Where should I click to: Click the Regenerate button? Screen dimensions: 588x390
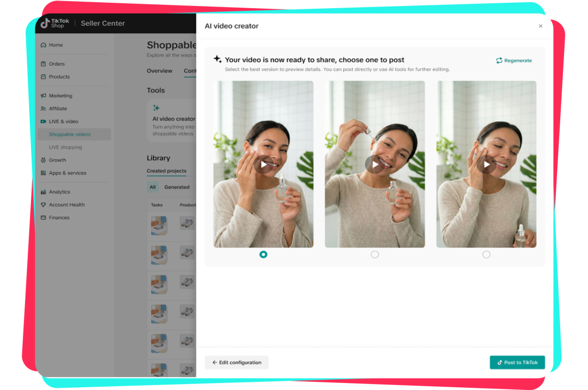point(514,60)
